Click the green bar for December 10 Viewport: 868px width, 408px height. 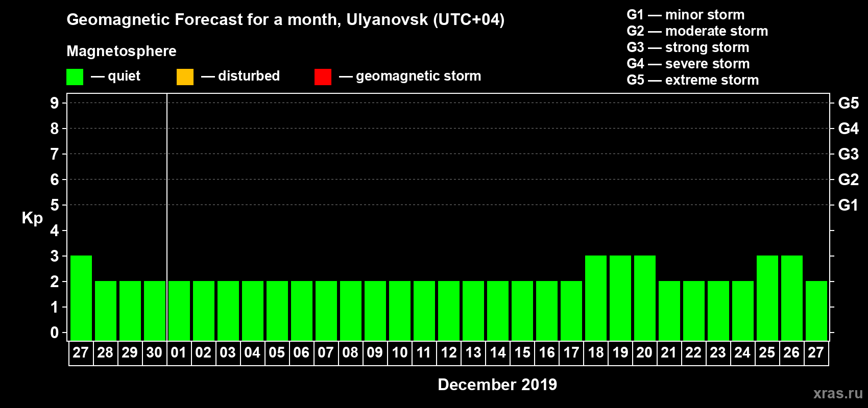(x=400, y=311)
